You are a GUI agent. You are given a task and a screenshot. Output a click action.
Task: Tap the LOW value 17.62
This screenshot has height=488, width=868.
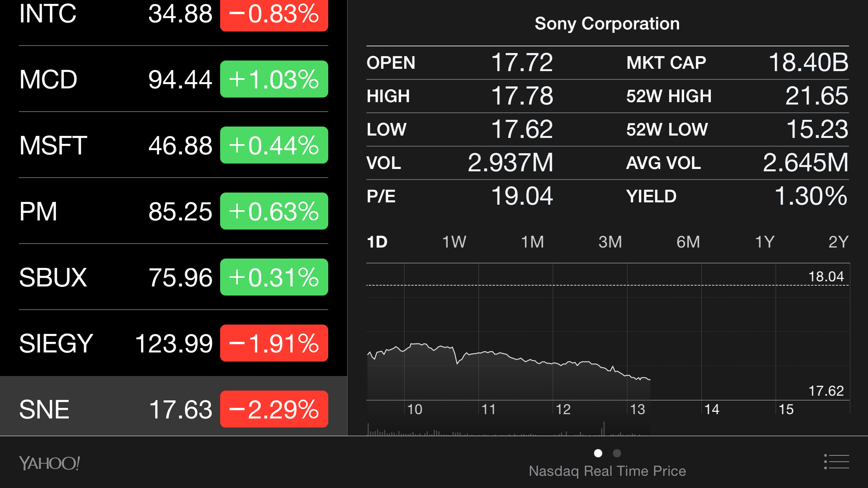click(x=522, y=129)
